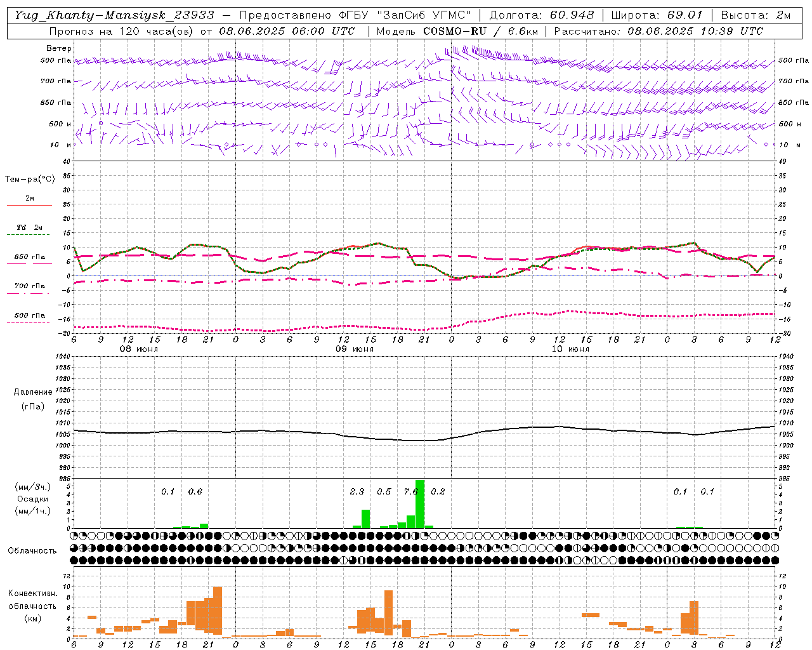This screenshot has height=650, width=812.
Task: Click the '08 июня' date label
Action: (x=139, y=349)
